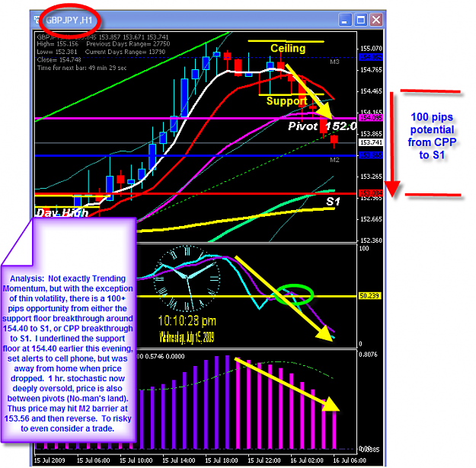The image size is (476, 468).
Task: Click the blue 154.952 price tag
Action: coord(371,57)
